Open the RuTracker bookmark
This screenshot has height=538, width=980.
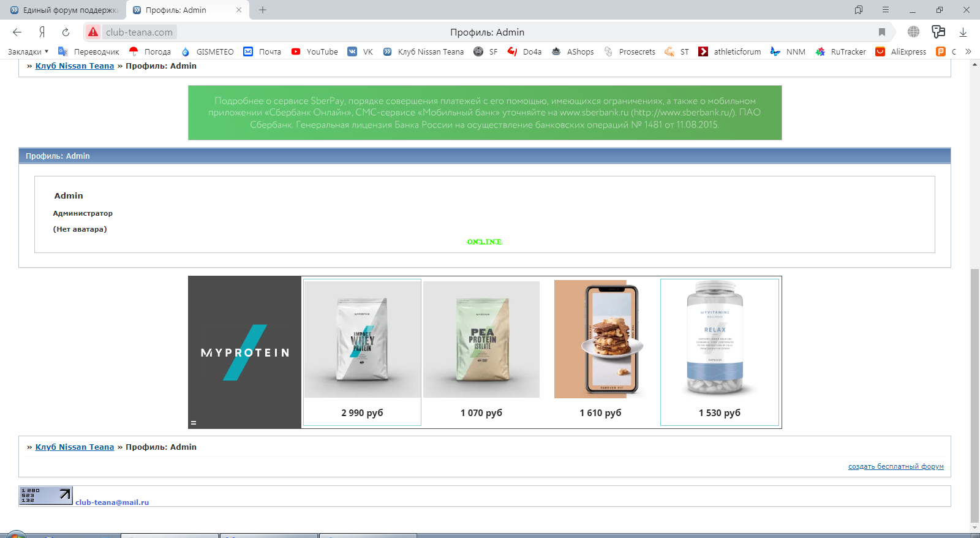841,51
